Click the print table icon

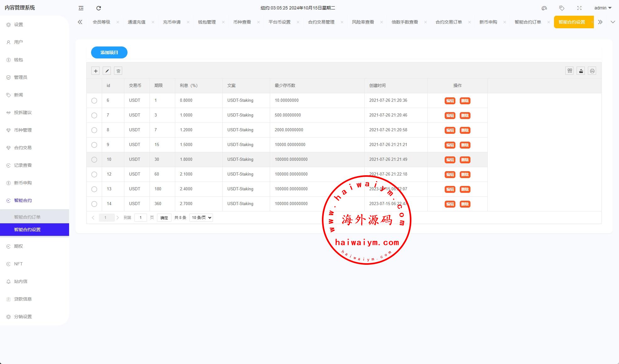(x=592, y=71)
